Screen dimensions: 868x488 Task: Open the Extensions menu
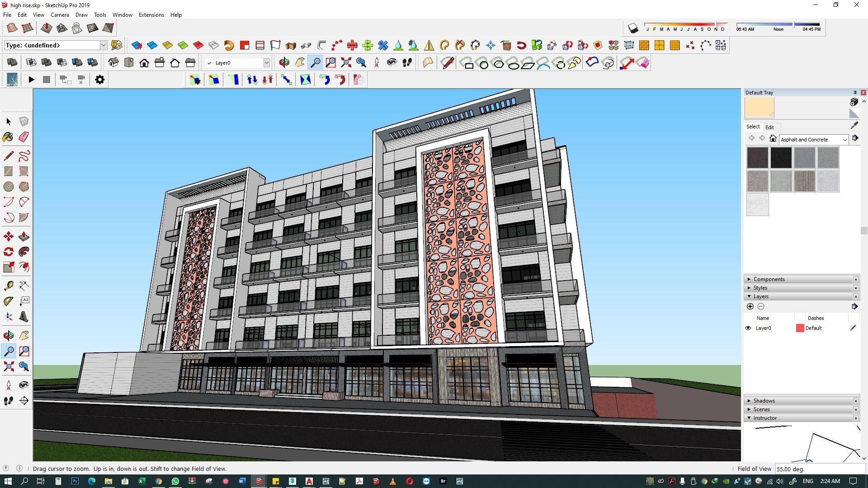click(151, 15)
